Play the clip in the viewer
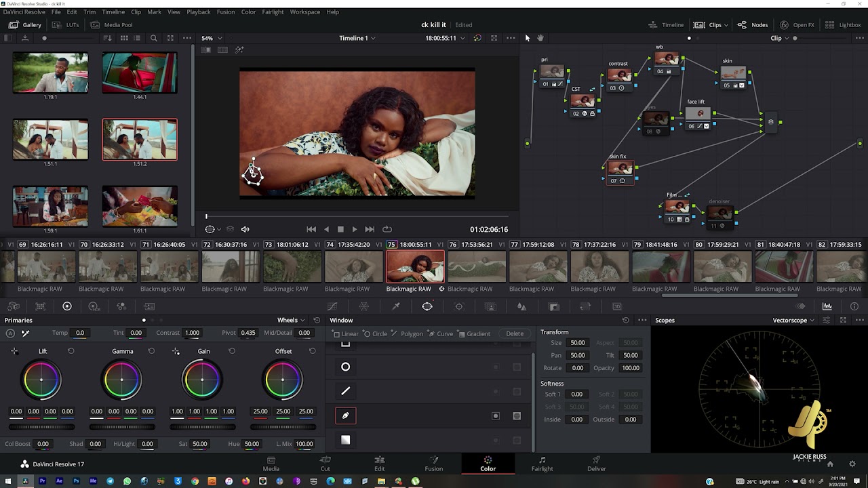The height and width of the screenshot is (488, 868). [354, 229]
